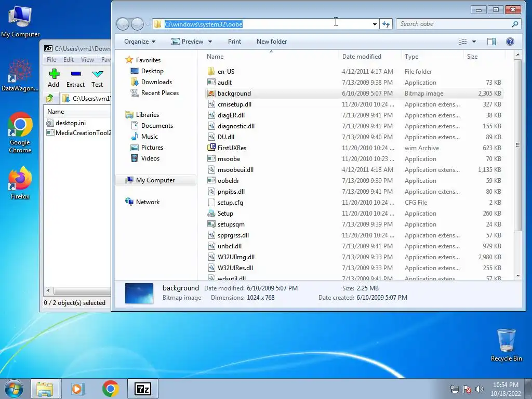Viewport: 532px width, 399px height.
Task: Click the search magnifier icon
Action: [x=515, y=24]
